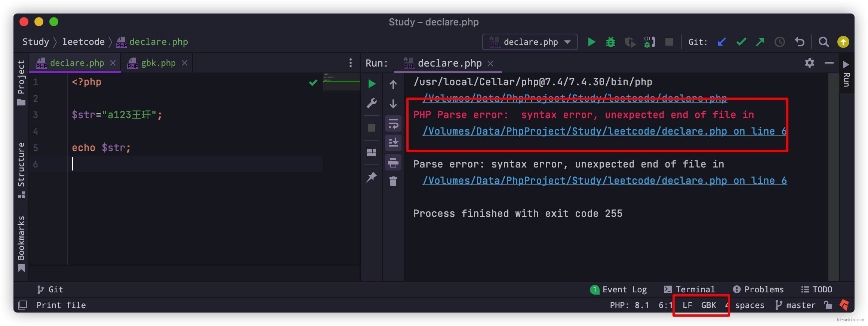The height and width of the screenshot is (326, 868).
Task: Push commits with green diagonal arrow
Action: point(760,42)
